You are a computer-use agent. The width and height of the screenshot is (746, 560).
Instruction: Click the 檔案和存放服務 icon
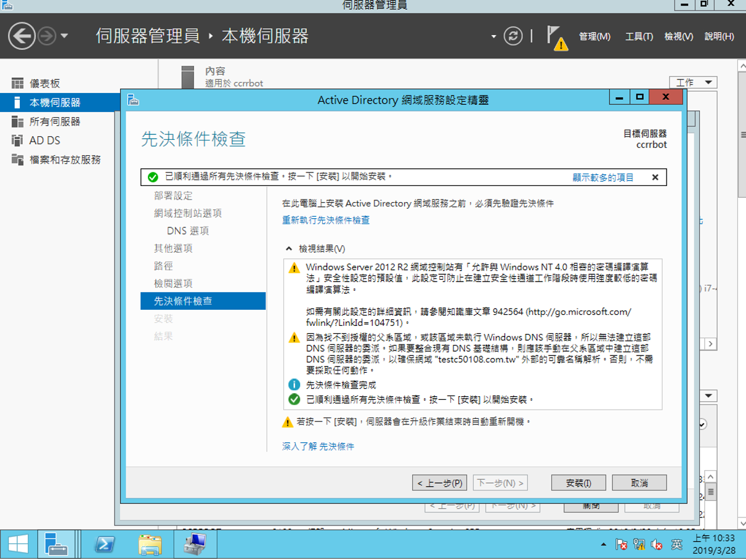(17, 160)
